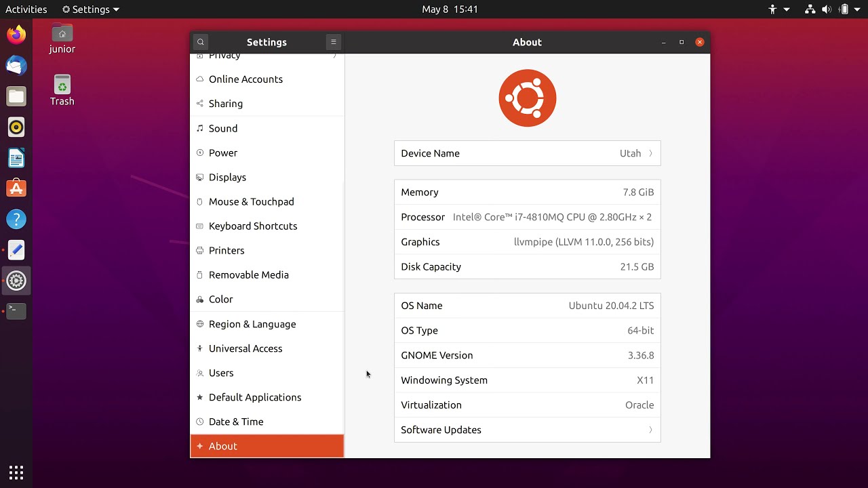
Task: Click the Ubuntu 20.04.2 LTS value
Action: [x=611, y=306]
